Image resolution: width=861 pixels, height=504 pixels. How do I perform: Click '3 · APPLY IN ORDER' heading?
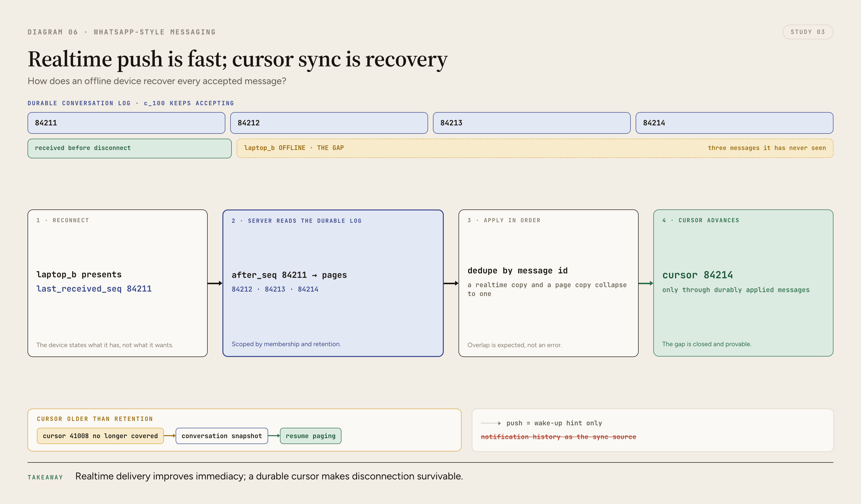[504, 221]
